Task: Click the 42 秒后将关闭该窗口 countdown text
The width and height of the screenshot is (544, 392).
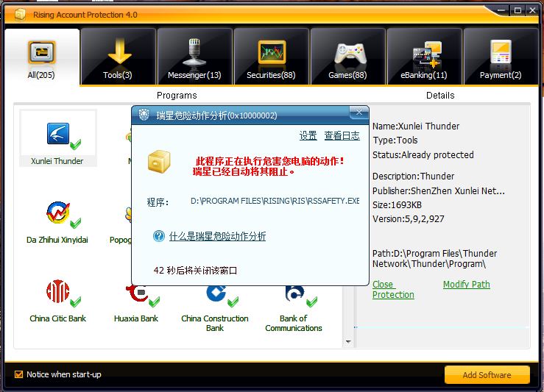Action: coord(195,271)
